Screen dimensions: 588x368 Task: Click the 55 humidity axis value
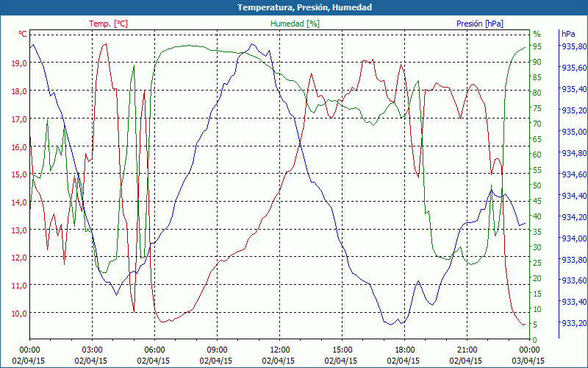(x=537, y=170)
